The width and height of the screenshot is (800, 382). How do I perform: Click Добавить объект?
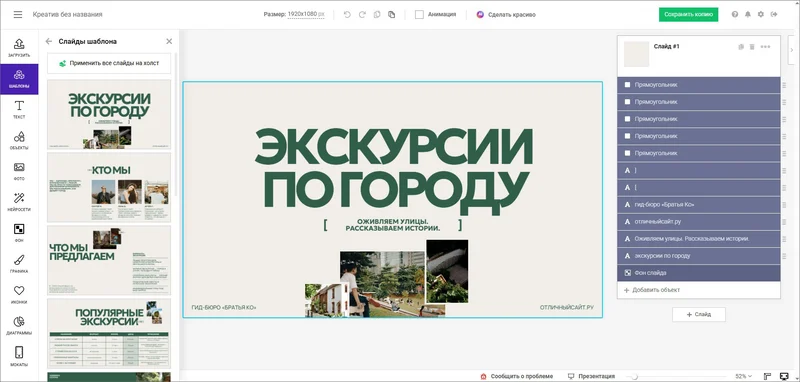click(698, 290)
